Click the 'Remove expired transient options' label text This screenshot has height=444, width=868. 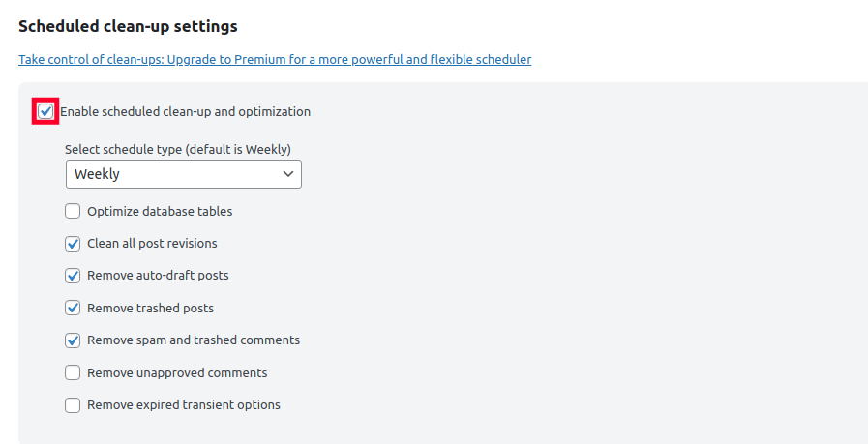(x=184, y=405)
